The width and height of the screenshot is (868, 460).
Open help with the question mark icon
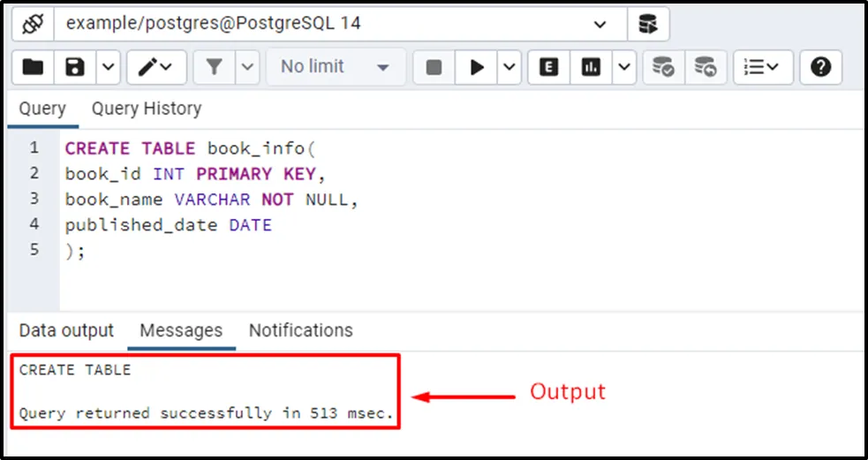[821, 67]
